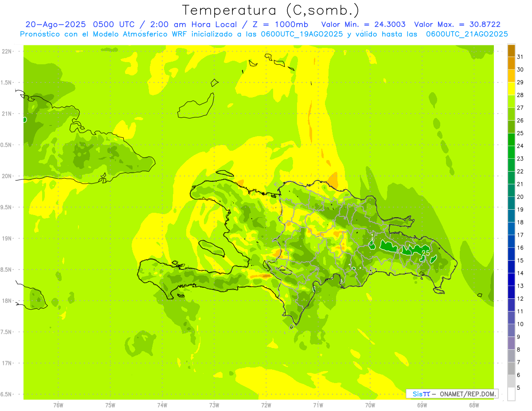The height and width of the screenshot is (411, 532).
Task: Click legend value "30" on the color bar
Action: [520, 70]
